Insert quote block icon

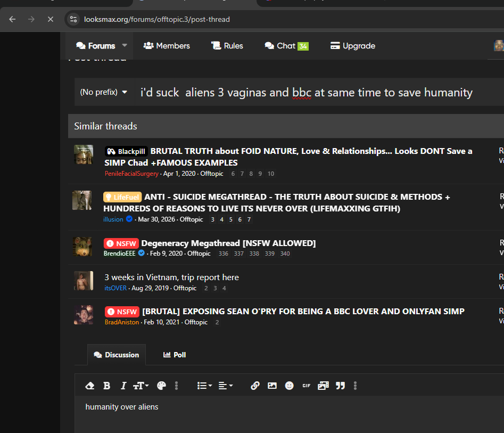pos(341,386)
